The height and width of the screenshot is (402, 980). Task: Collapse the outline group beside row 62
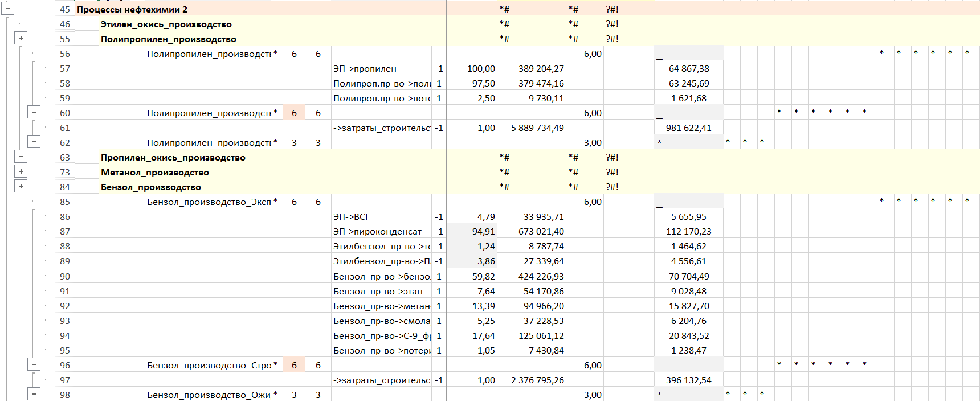tap(34, 142)
